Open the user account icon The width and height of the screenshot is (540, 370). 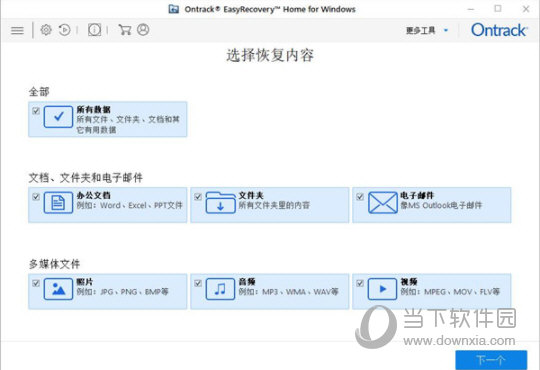(143, 30)
